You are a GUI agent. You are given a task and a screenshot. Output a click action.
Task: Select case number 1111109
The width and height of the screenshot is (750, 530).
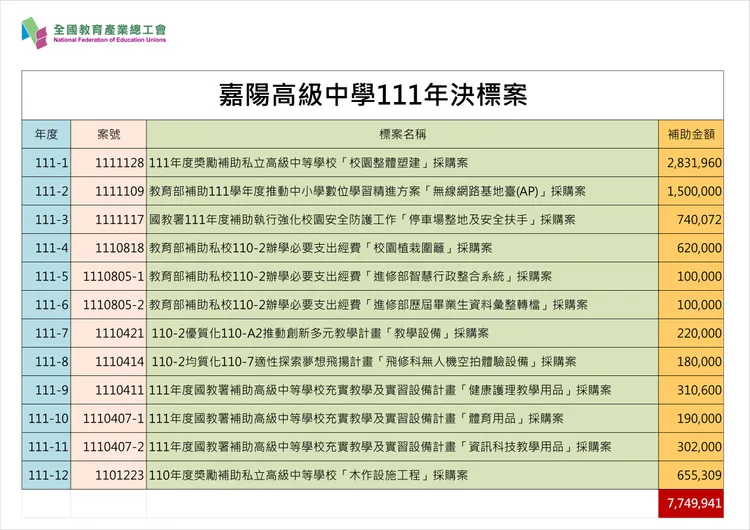(109, 191)
